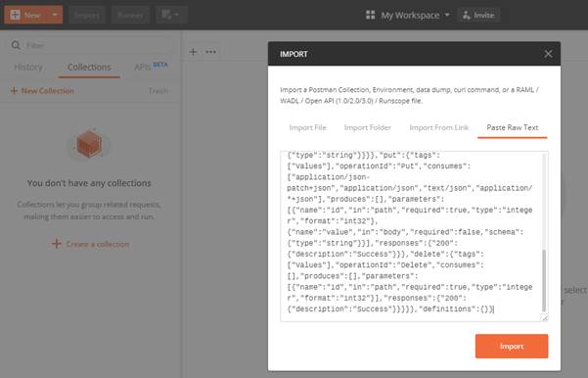Click the Import toolbar button

[87, 15]
